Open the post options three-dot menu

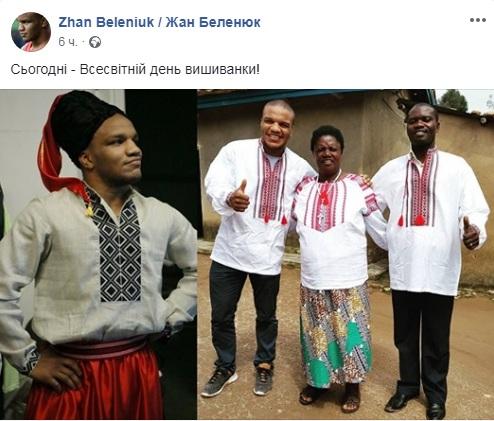point(477,20)
